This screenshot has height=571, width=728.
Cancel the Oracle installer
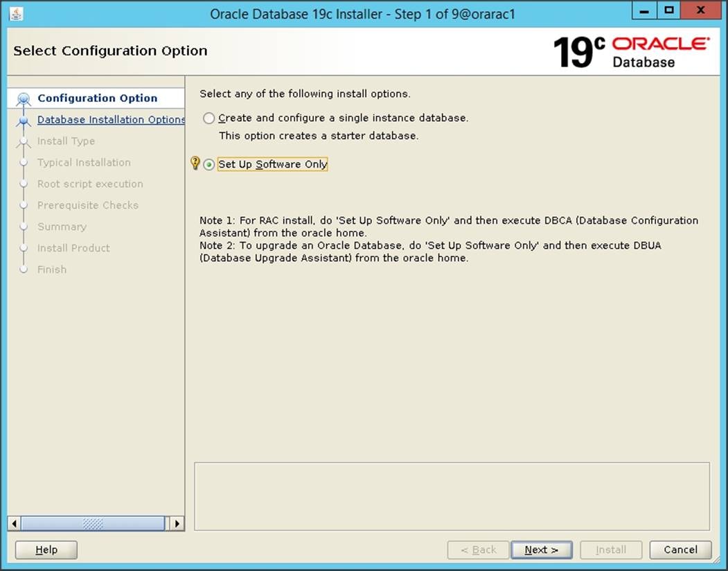click(681, 550)
